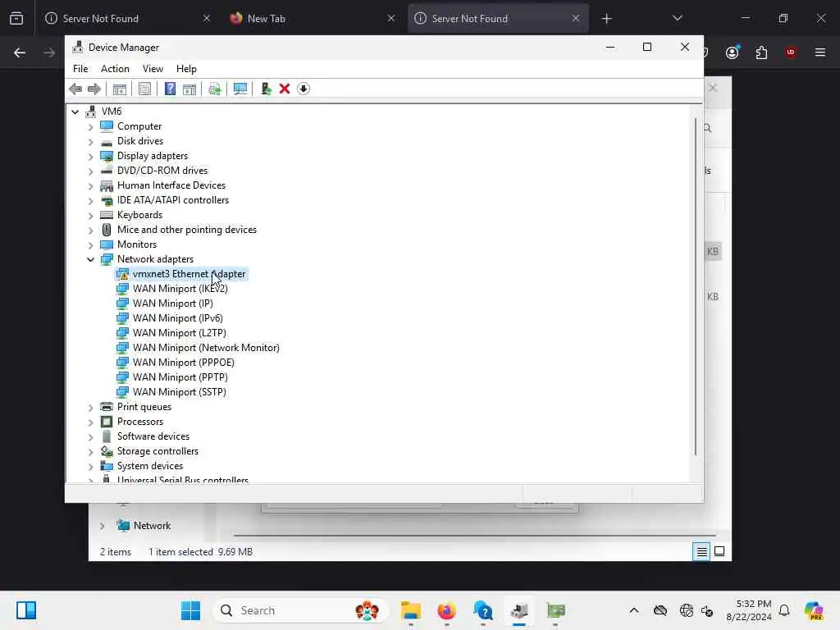Open the Windows Start button

click(190, 610)
